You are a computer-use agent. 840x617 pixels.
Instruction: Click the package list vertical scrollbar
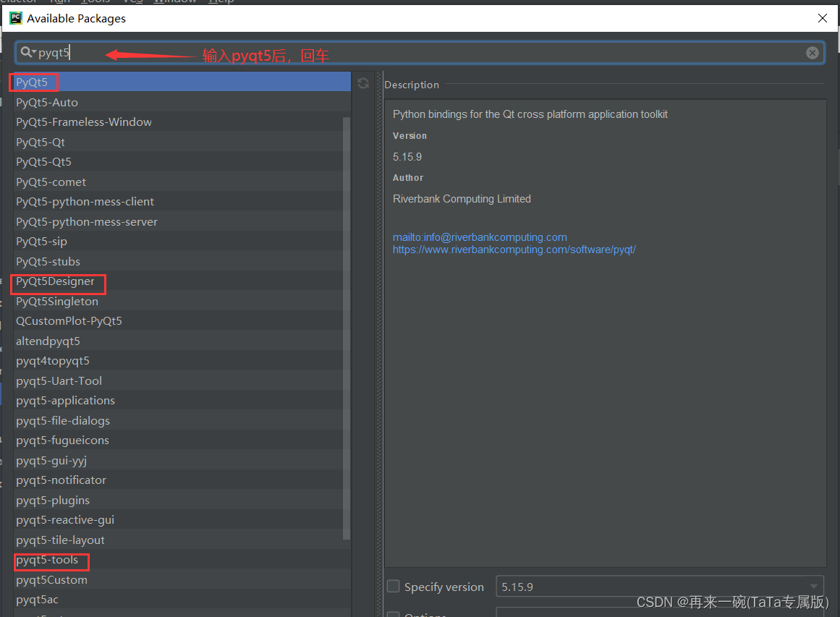click(x=347, y=328)
